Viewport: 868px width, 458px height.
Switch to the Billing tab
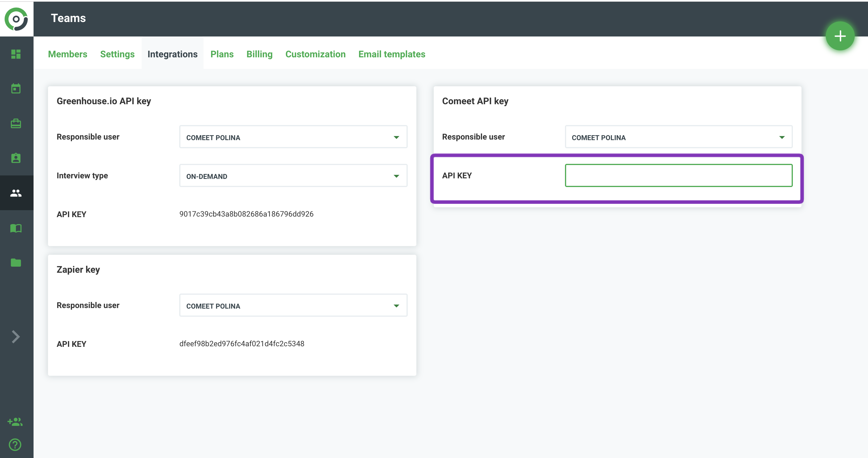(x=259, y=54)
